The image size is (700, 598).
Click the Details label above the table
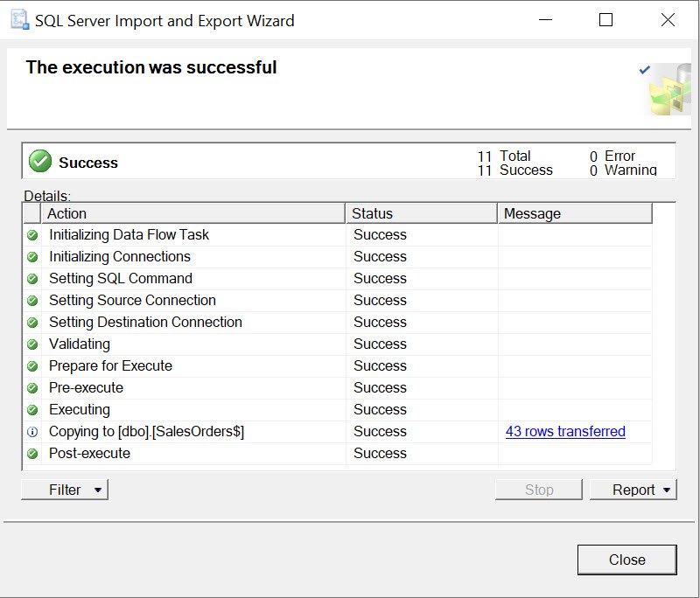pyautogui.click(x=47, y=196)
